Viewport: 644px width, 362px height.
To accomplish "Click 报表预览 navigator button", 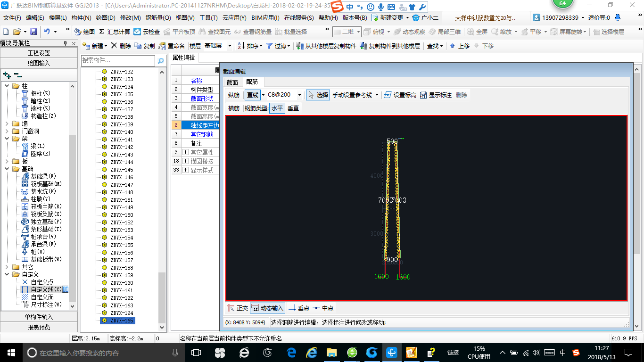I will tap(39, 327).
